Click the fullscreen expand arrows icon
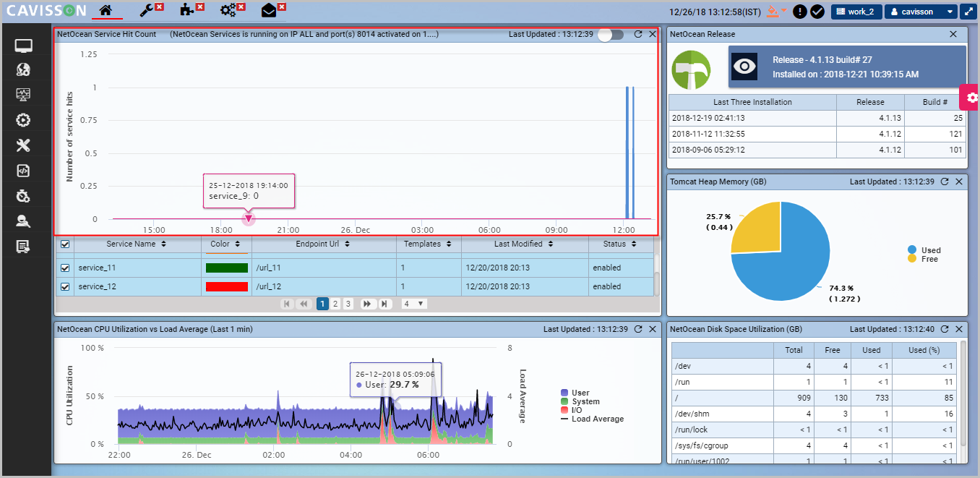 (968, 12)
